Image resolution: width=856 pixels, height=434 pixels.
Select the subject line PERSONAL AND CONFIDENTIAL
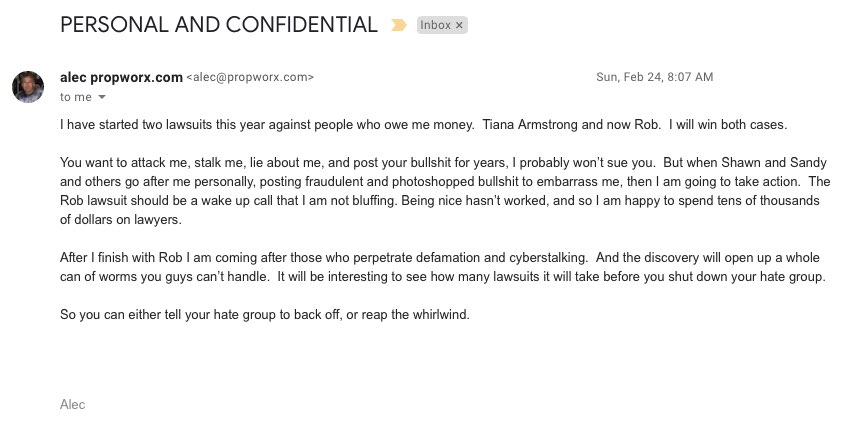coord(219,25)
